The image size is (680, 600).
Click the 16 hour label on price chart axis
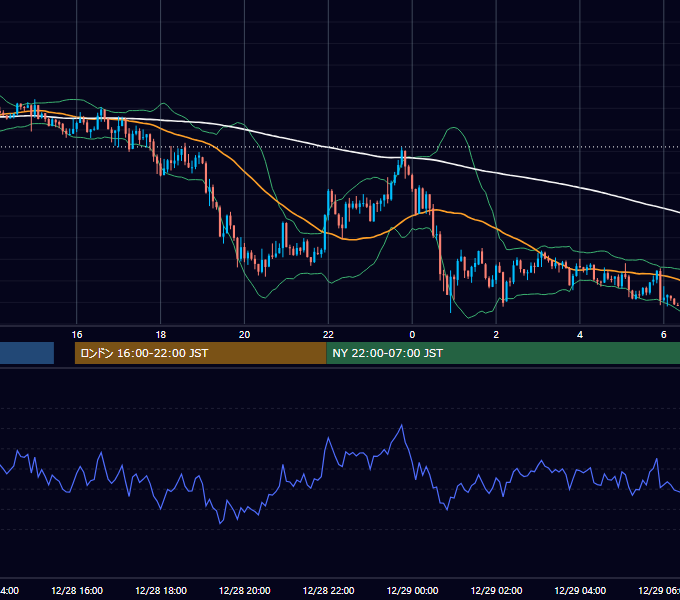[x=77, y=335]
